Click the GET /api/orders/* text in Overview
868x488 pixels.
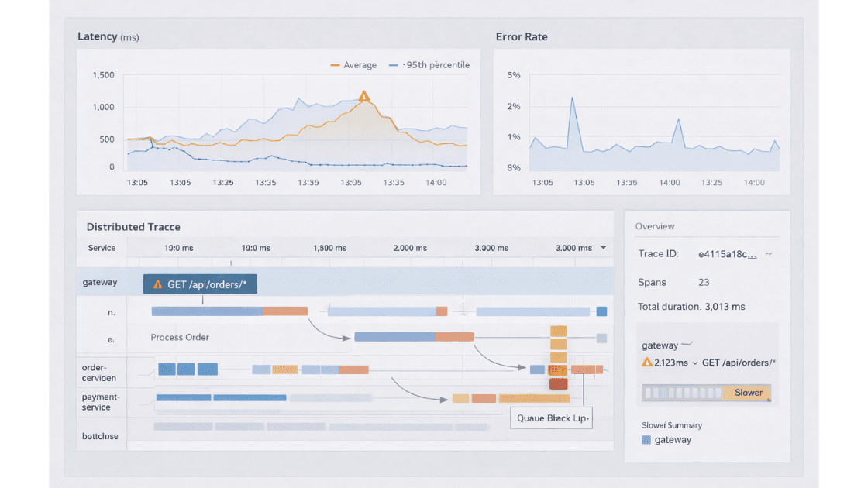click(x=739, y=363)
